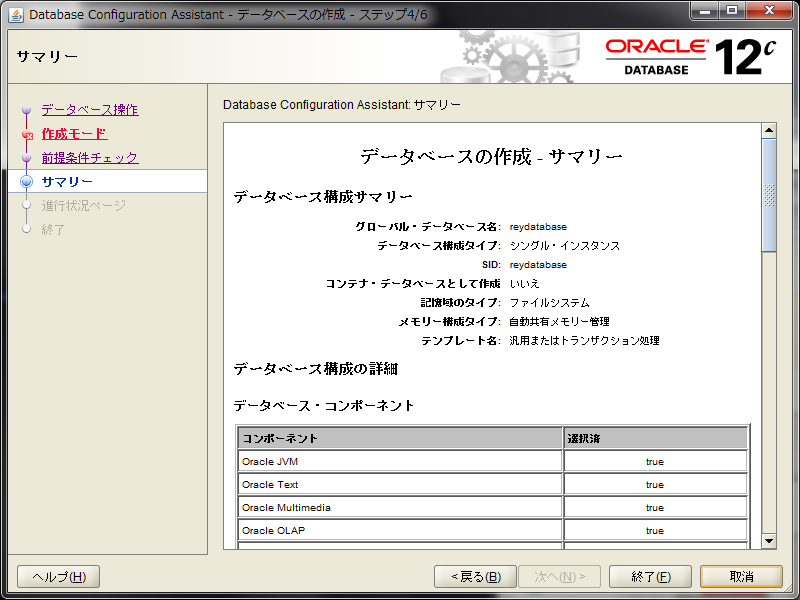Open 前提条件チェック step link
Screen dimensions: 800x600
(x=90, y=158)
